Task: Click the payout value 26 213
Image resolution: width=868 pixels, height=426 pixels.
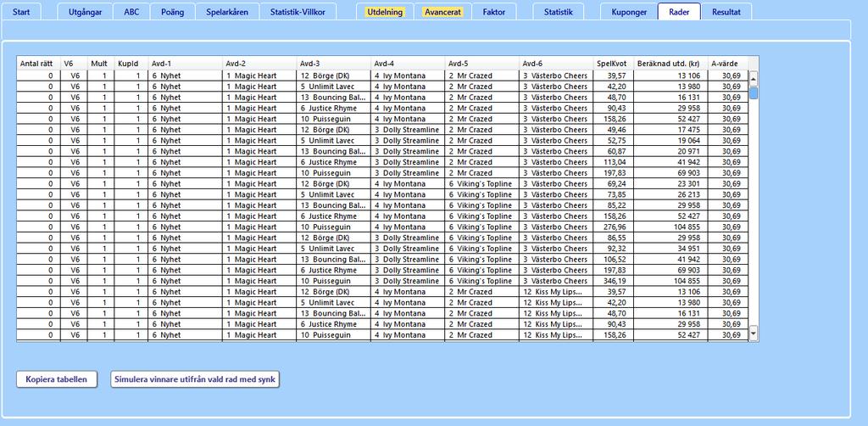Action: click(688, 194)
